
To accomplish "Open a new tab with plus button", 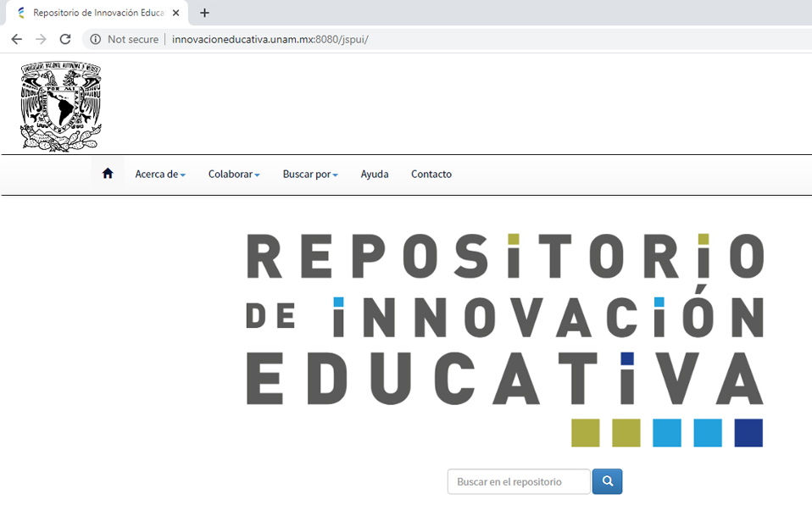I will click(x=204, y=13).
